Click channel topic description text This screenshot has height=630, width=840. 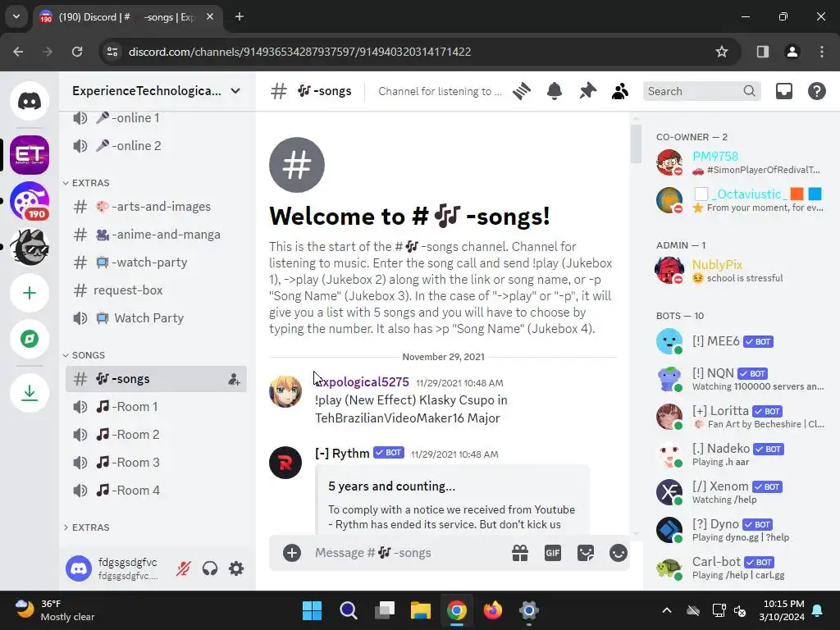(x=440, y=92)
